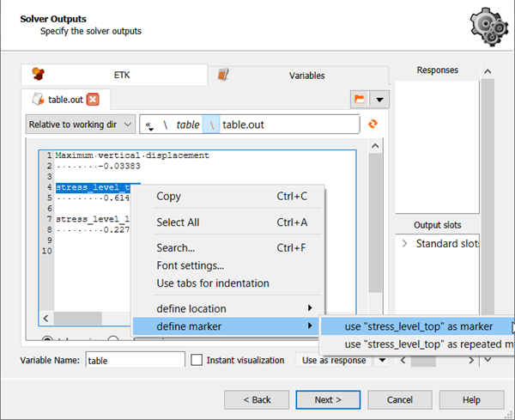This screenshot has height=420, width=515.
Task: Toggle Use tabs for indentation
Action: point(228,283)
